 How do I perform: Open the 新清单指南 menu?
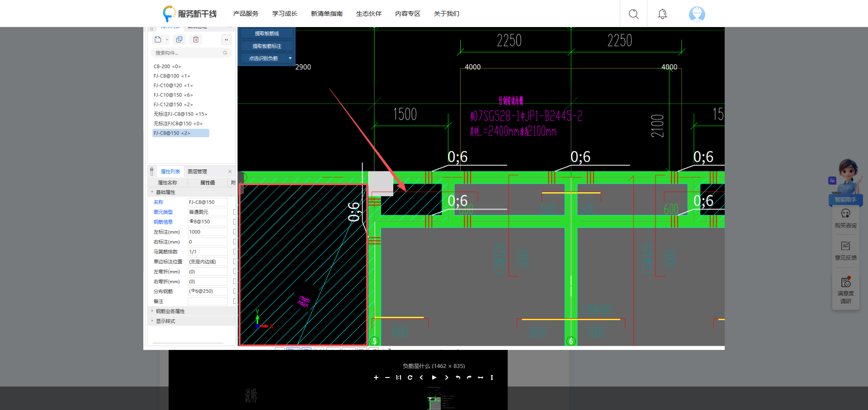327,14
